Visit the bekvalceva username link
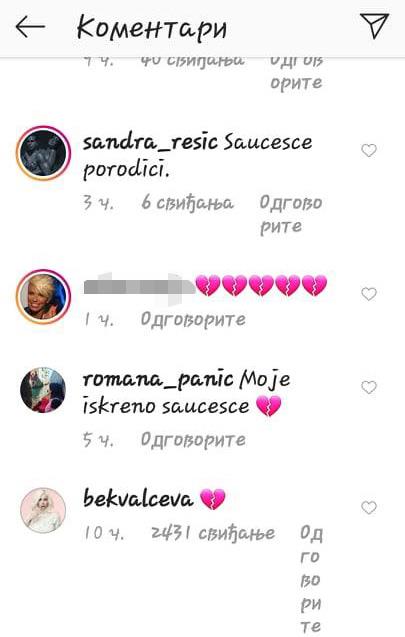405x637 pixels. (x=138, y=499)
